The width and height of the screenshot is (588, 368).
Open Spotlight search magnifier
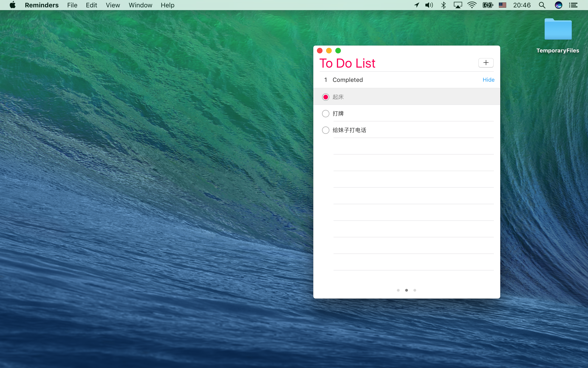pyautogui.click(x=542, y=5)
